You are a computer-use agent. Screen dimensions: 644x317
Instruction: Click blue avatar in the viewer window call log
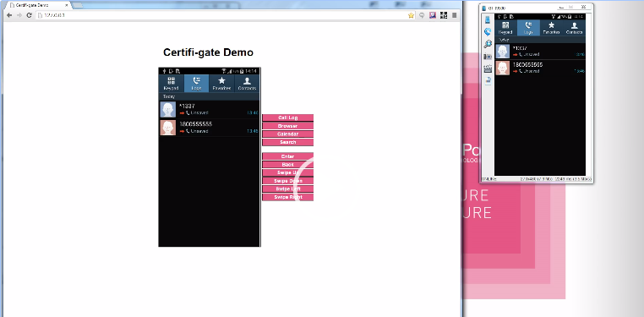503,52
